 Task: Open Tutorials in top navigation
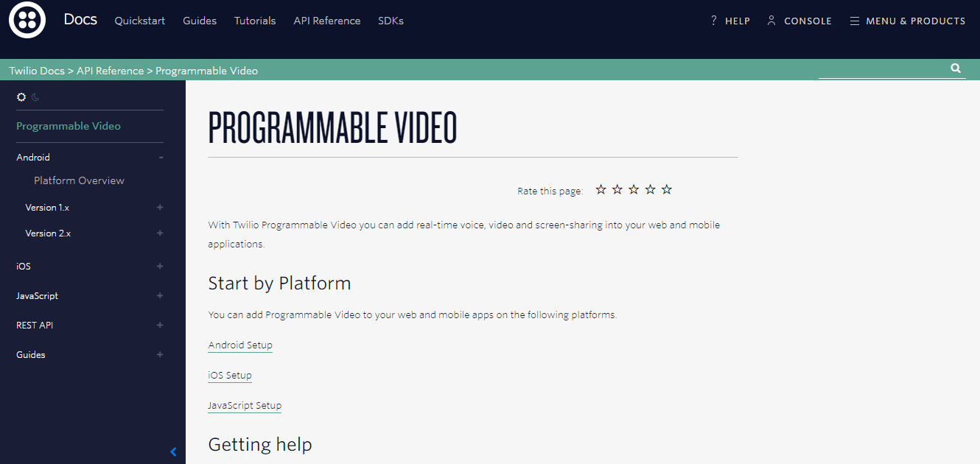coord(255,21)
